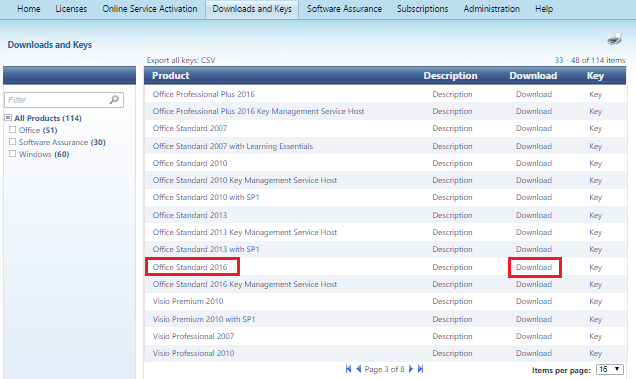Download Visio Premium 2010

[534, 301]
